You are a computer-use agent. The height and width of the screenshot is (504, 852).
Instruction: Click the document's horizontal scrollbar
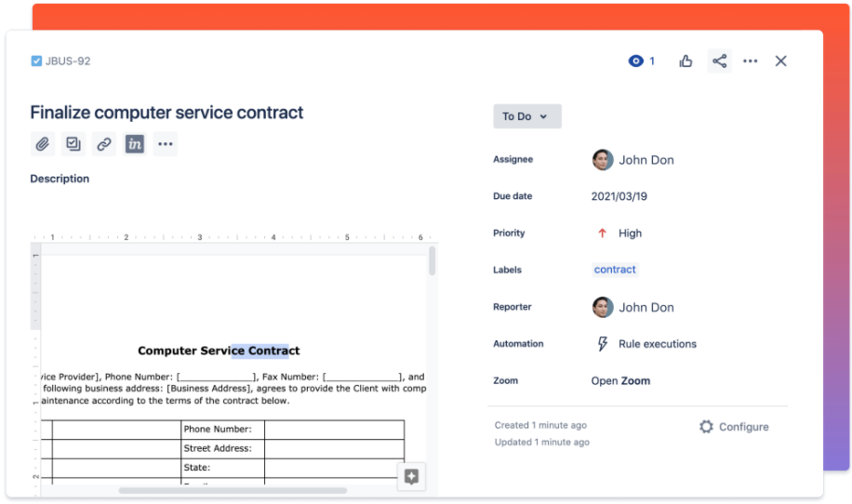(233, 490)
